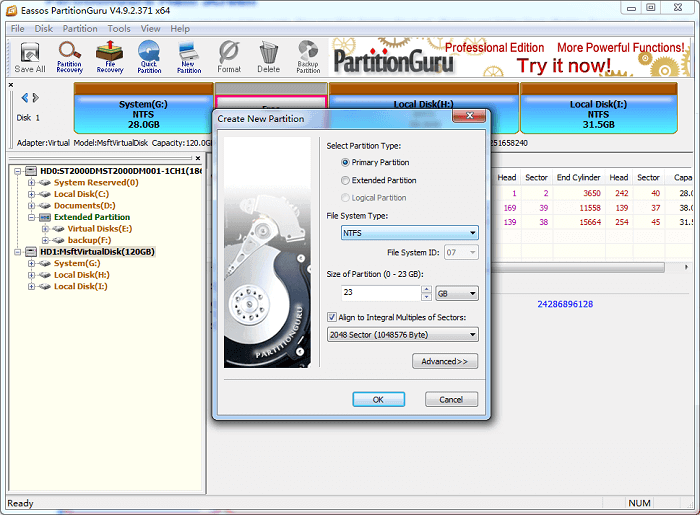Click the 24286896128 value
700x515 pixels.
click(x=565, y=304)
